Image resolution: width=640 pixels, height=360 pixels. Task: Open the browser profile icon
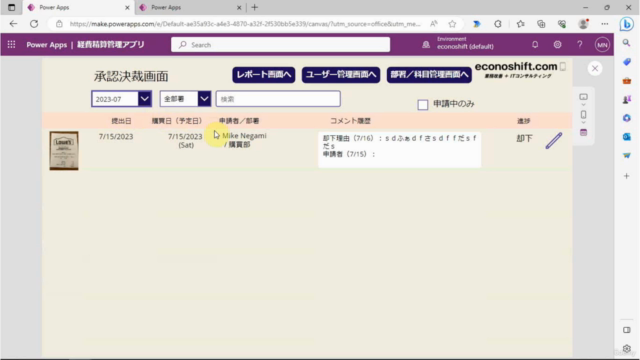[583, 24]
